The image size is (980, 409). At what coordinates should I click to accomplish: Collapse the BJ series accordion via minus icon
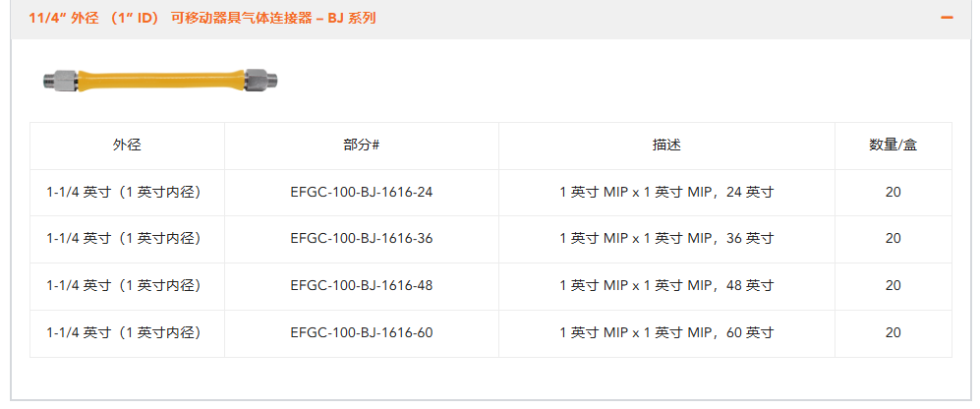click(x=947, y=18)
